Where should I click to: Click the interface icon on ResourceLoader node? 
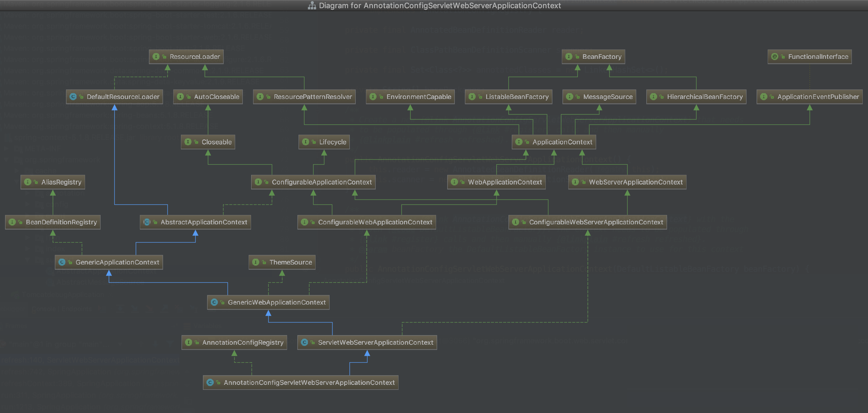click(x=156, y=57)
